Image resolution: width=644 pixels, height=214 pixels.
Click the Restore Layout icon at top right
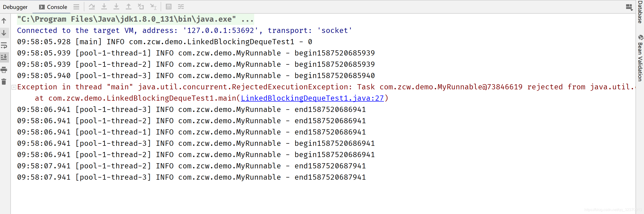coord(629,7)
